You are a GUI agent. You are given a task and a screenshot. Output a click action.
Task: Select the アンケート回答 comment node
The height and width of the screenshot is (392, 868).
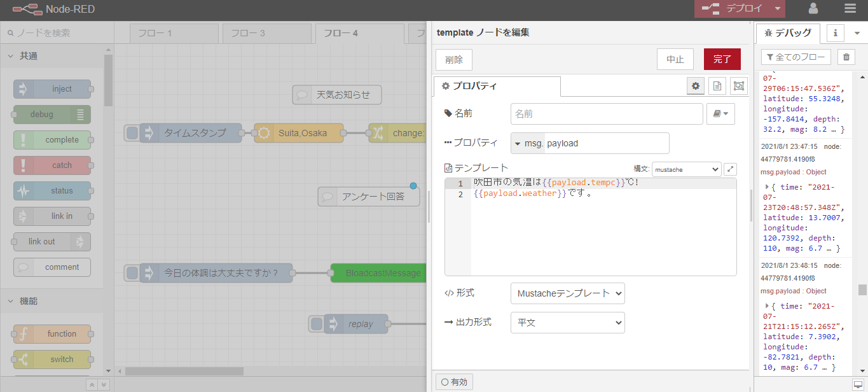[369, 197]
